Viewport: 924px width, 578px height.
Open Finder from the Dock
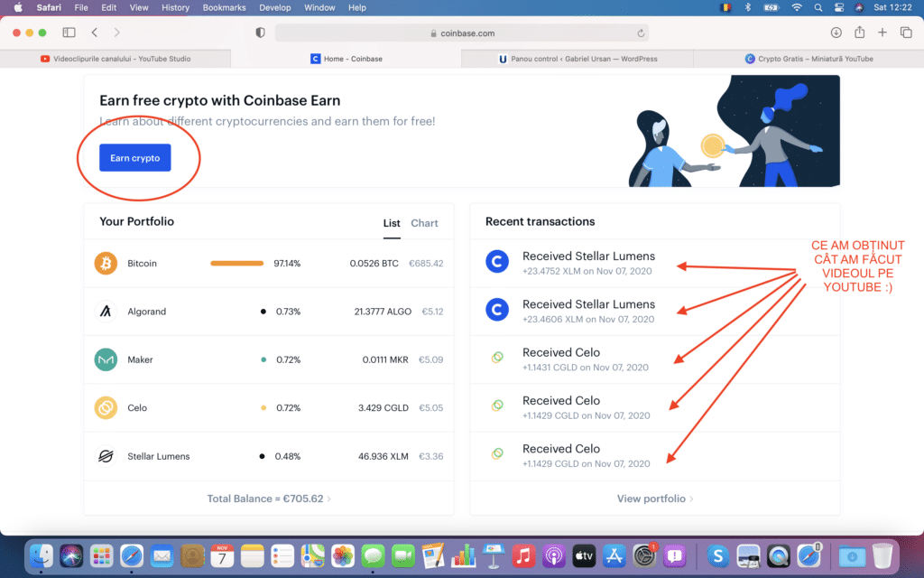click(x=42, y=555)
